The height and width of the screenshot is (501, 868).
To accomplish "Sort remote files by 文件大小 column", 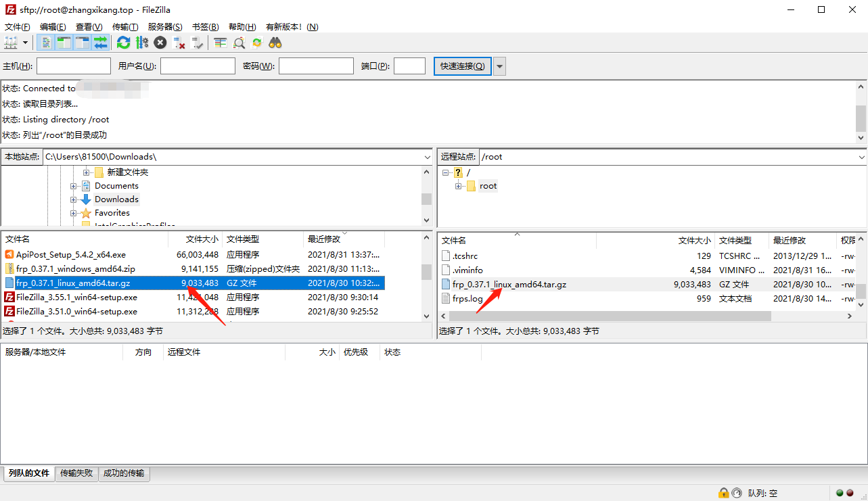I will (656, 241).
